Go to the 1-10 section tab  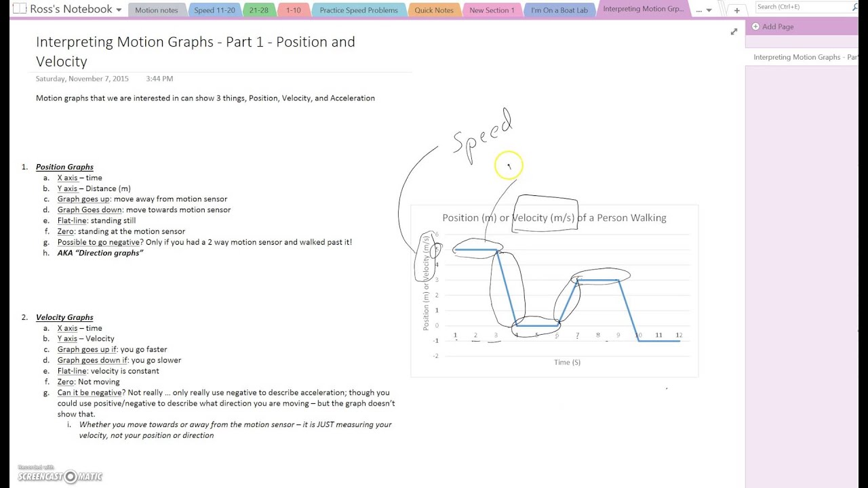[x=293, y=10]
